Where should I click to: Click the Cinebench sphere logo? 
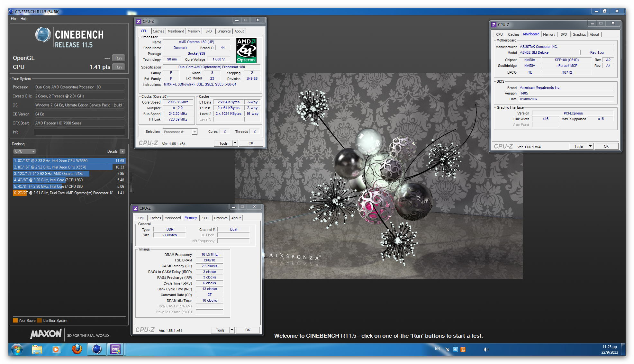tap(43, 35)
